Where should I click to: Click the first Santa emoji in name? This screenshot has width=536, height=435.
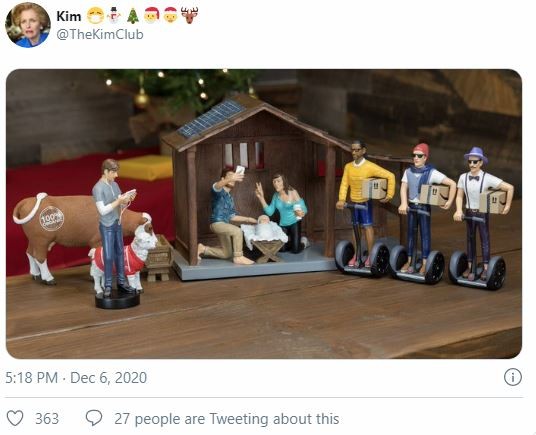[152, 16]
